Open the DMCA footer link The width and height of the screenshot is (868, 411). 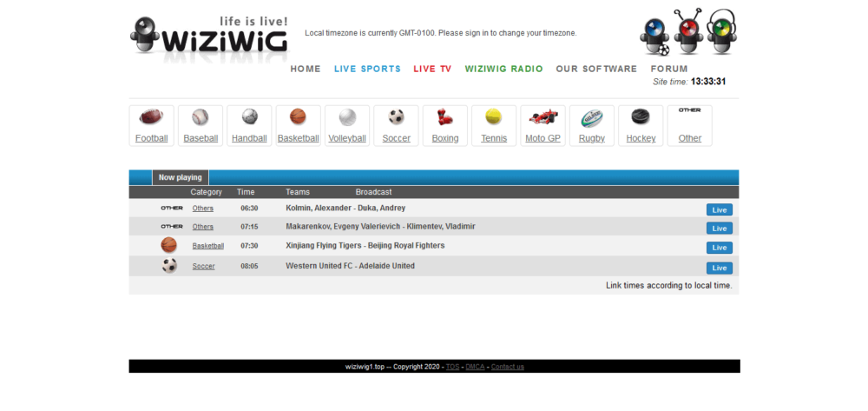pyautogui.click(x=475, y=367)
